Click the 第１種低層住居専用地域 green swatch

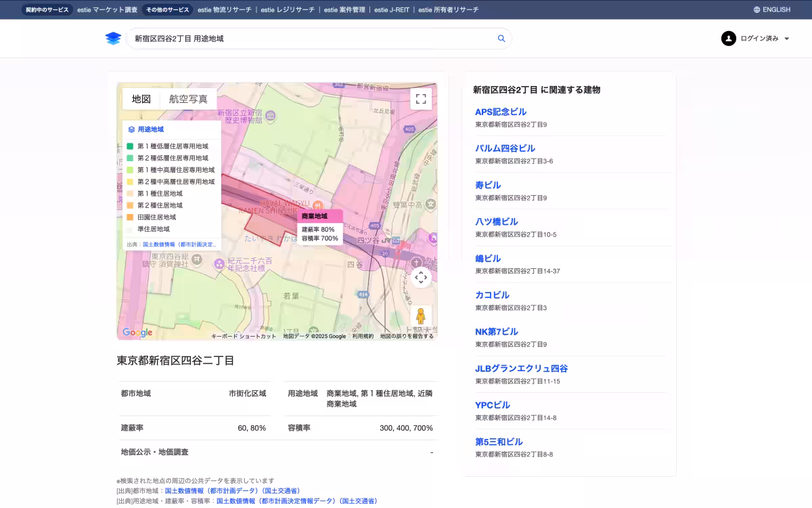point(130,146)
